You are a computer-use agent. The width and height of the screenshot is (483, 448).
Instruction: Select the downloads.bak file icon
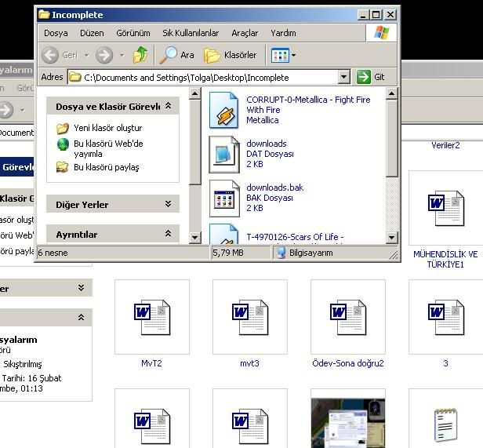pyautogui.click(x=223, y=198)
